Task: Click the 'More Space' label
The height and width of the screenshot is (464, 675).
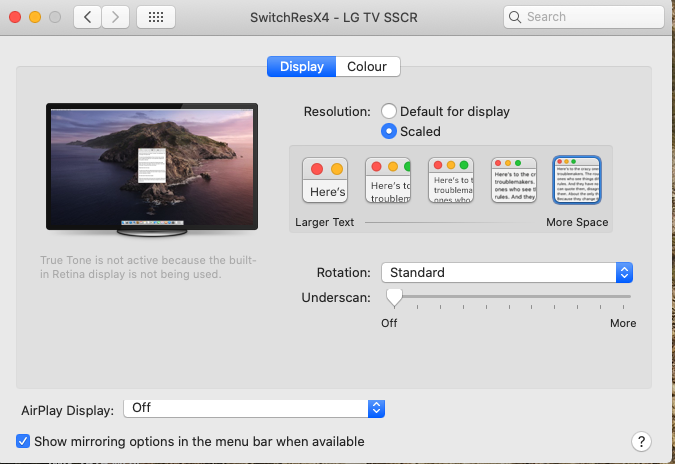Action: pyautogui.click(x=577, y=222)
